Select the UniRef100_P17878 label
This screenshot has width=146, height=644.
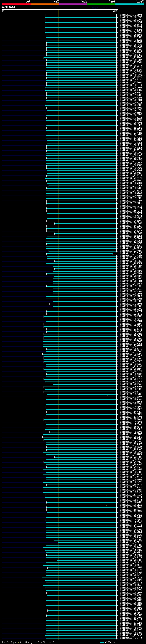tap(131, 80)
